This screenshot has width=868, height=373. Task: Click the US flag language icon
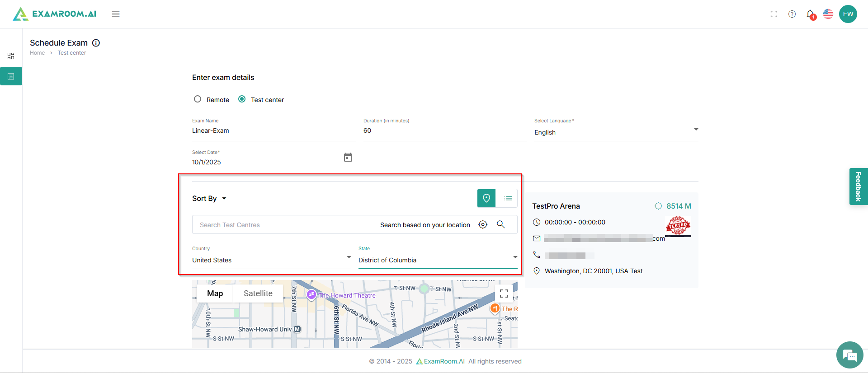click(828, 14)
